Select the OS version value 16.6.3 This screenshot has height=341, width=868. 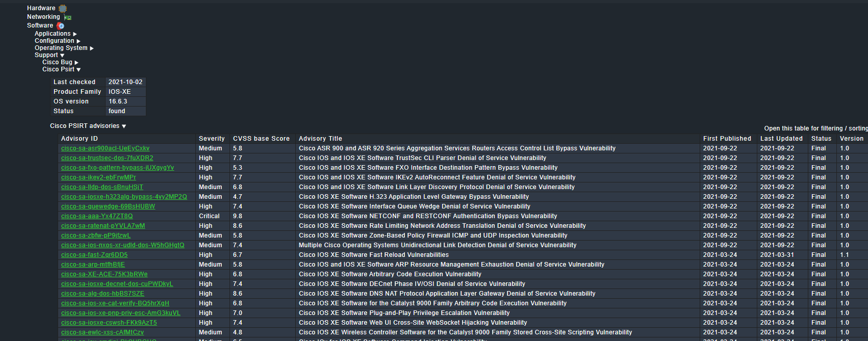(125, 101)
